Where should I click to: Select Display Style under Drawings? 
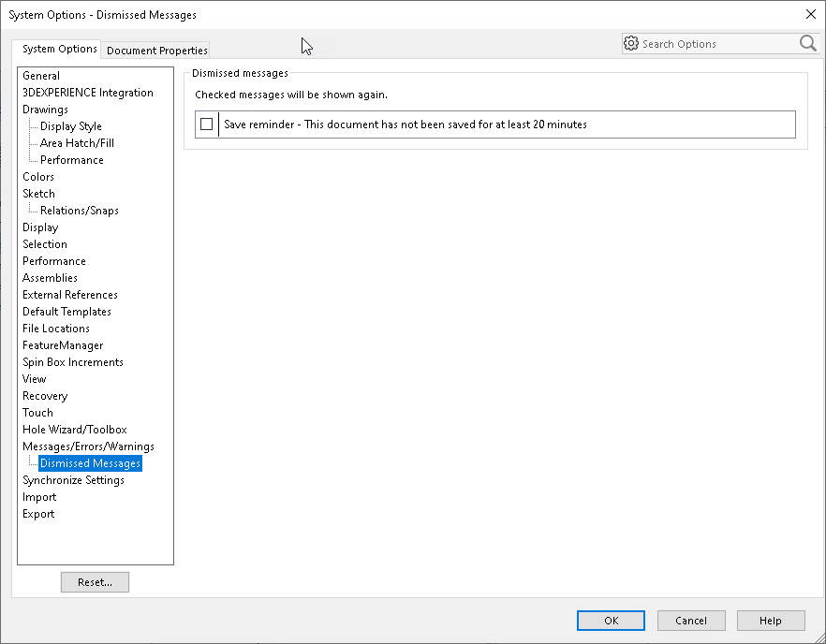point(71,126)
